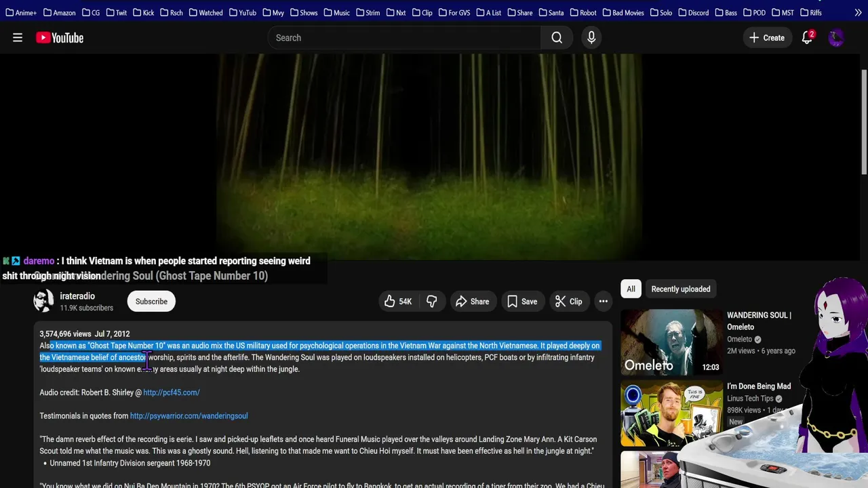Save the video to a playlist

pos(521,302)
